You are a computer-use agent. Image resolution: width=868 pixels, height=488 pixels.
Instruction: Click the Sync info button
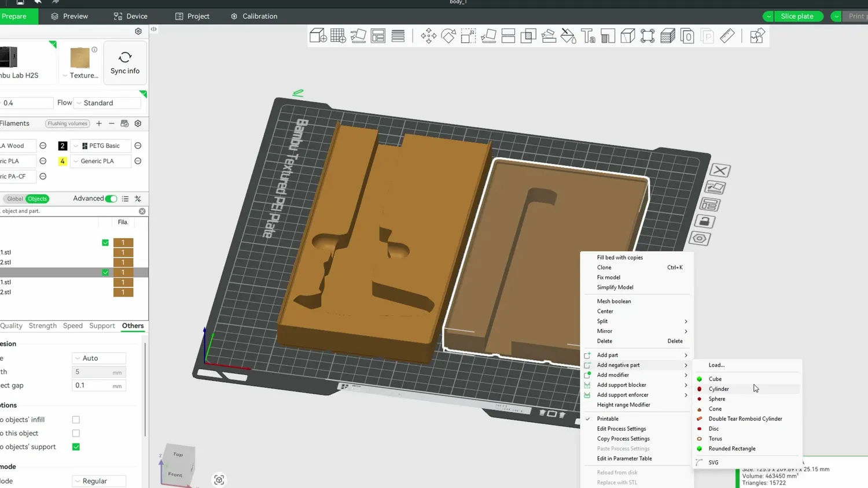(x=125, y=62)
